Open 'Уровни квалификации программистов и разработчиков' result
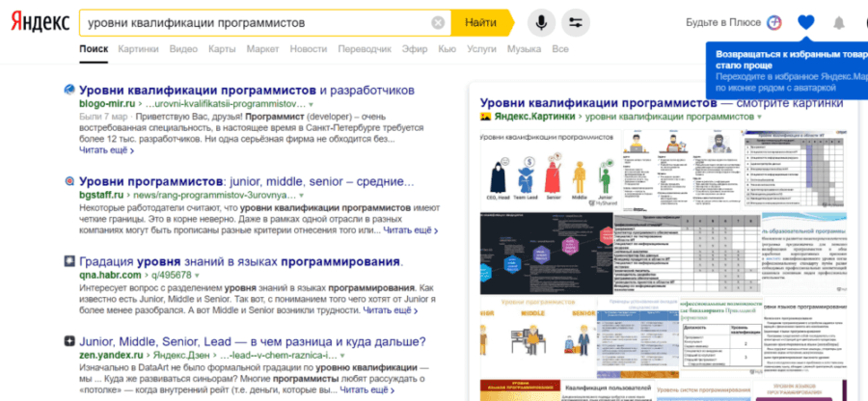Image resolution: width=868 pixels, height=401 pixels. coord(247,91)
